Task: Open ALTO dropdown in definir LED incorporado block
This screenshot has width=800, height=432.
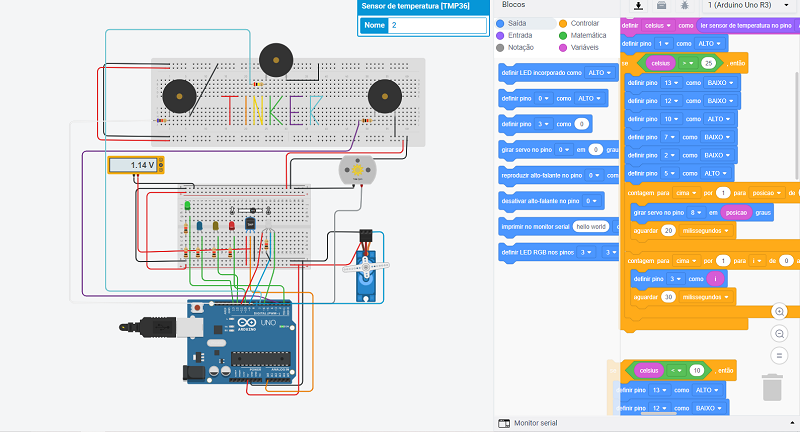Action: tap(599, 73)
